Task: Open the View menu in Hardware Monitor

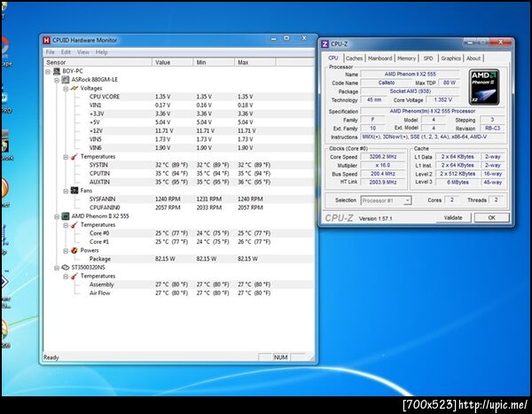Action: coord(83,52)
